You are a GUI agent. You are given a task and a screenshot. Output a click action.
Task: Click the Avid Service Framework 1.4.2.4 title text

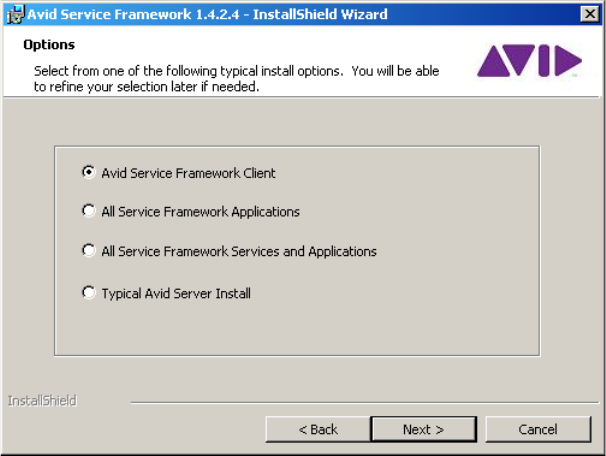click(207, 15)
